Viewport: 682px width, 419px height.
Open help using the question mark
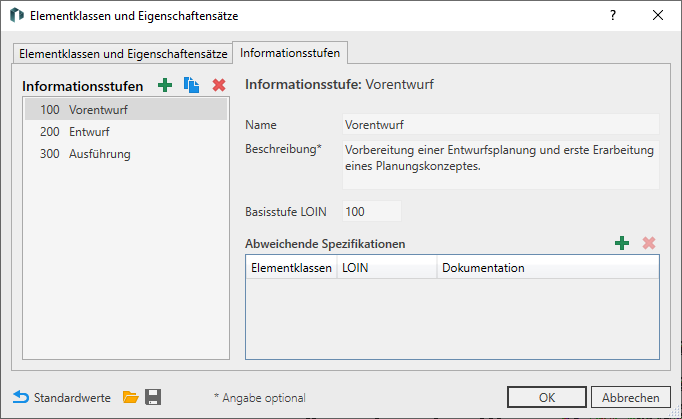(x=613, y=15)
